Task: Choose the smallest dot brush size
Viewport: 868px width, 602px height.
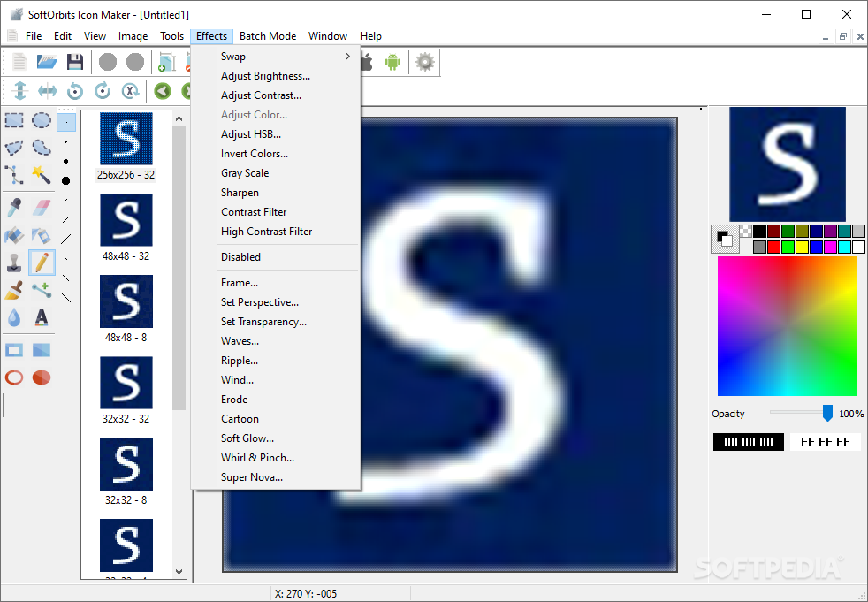Action: click(x=66, y=122)
